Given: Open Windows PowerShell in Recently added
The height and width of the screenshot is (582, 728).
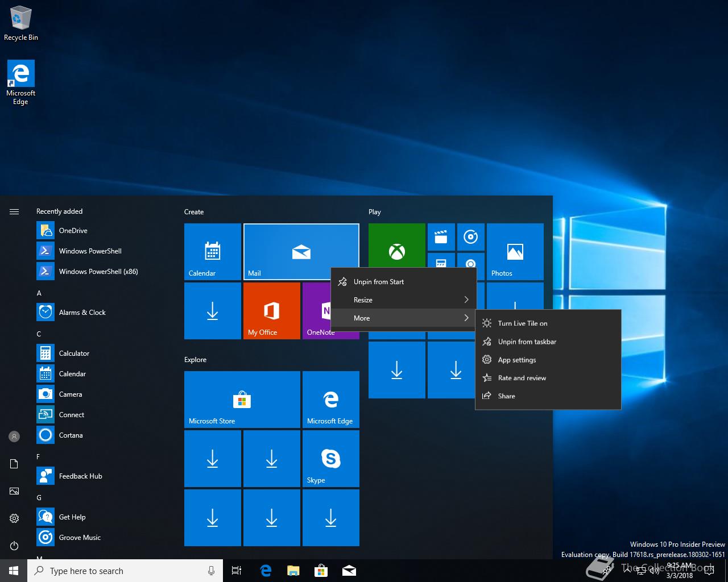Looking at the screenshot, I should [x=91, y=251].
